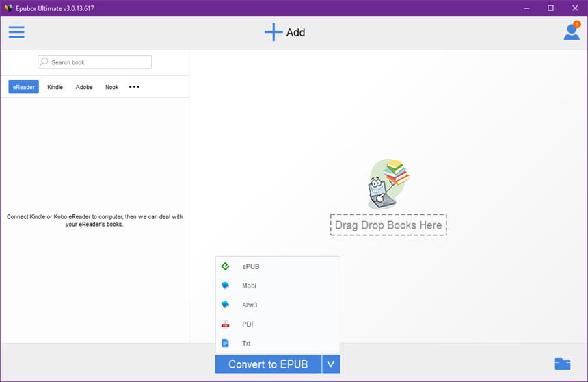Viewport: 588px width, 382px height.
Task: Open the hamburger menu
Action: (x=16, y=32)
